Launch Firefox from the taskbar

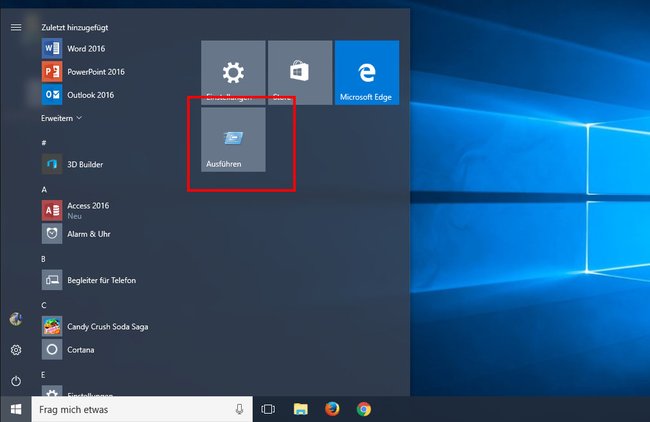tap(332, 409)
